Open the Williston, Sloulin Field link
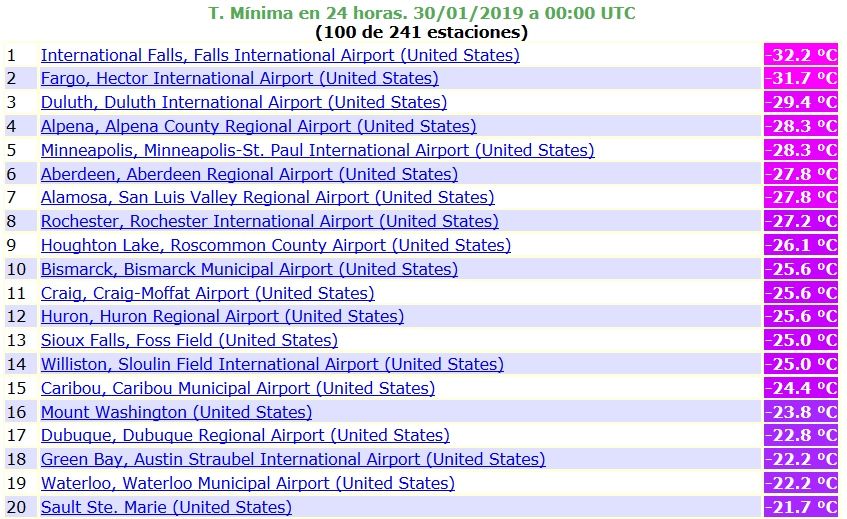The image size is (847, 519). [x=272, y=364]
